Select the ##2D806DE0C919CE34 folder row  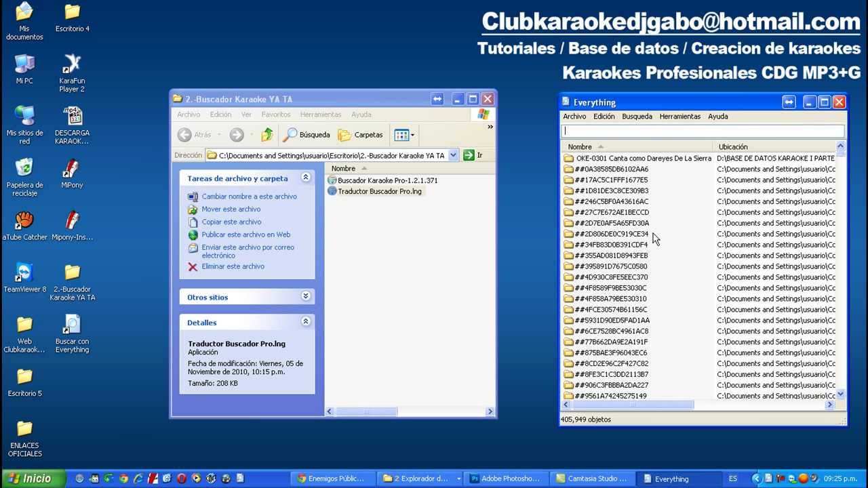coord(606,234)
